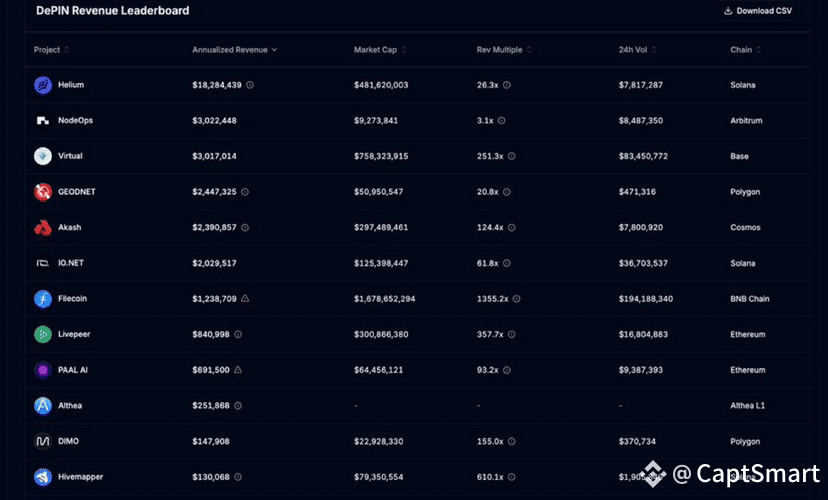Click the Hivemapper project logo
Viewport: 828px width, 500px height.
pyautogui.click(x=43, y=477)
